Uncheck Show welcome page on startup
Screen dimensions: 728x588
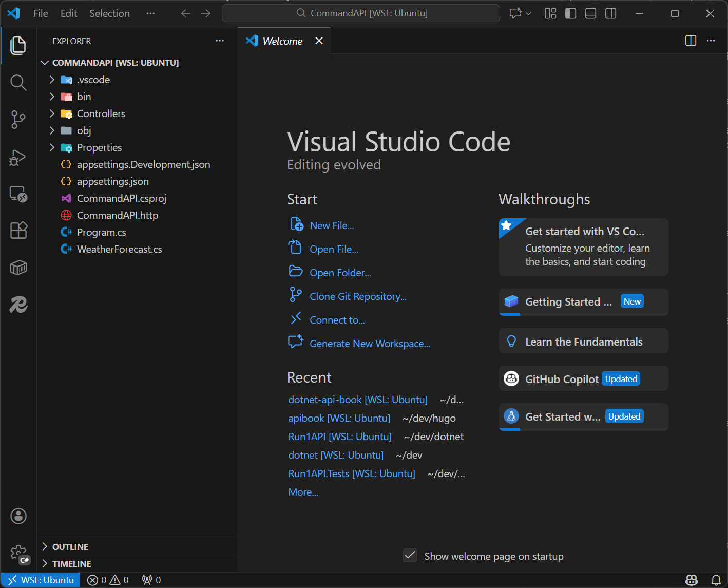(x=410, y=556)
